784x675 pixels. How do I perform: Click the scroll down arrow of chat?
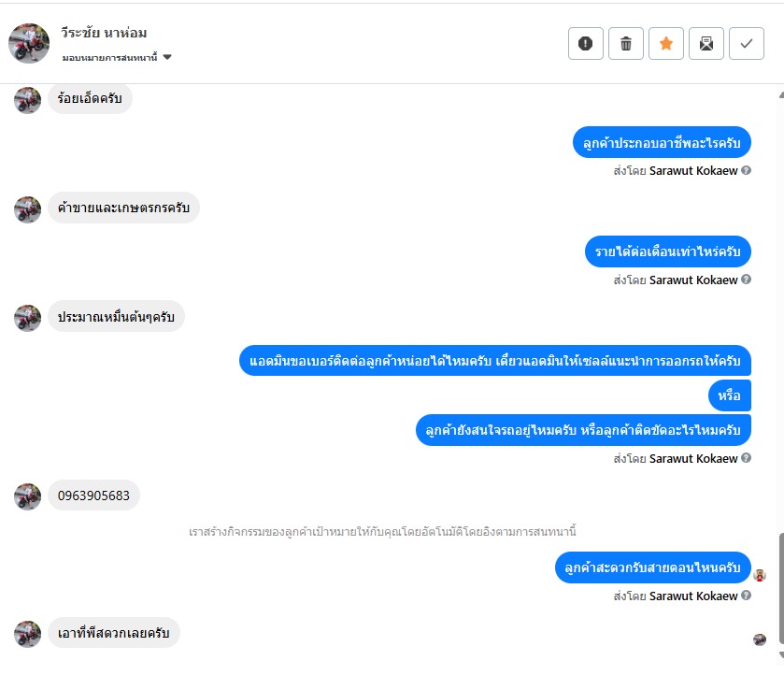coord(781,655)
